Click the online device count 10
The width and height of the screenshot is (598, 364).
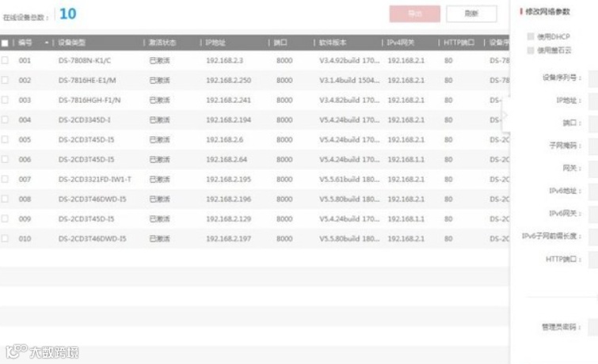pyautogui.click(x=68, y=13)
